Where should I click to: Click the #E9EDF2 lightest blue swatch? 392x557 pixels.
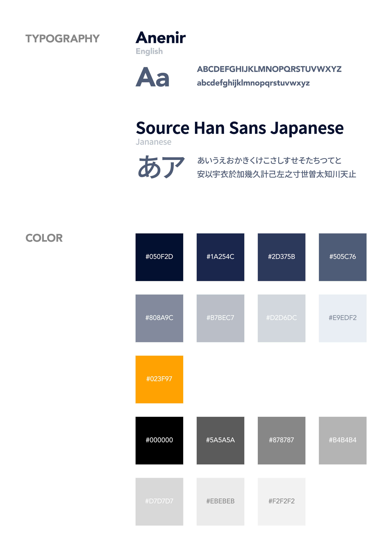pos(342,318)
